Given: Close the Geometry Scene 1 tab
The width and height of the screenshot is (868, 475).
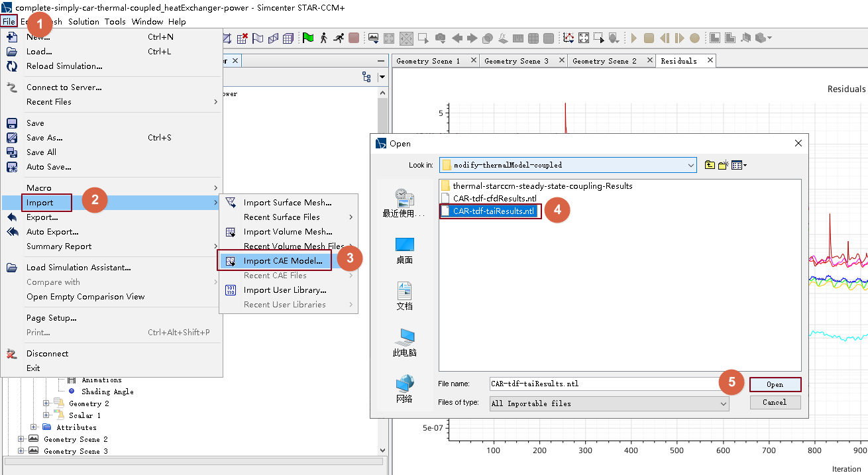Looking at the screenshot, I should tap(473, 60).
